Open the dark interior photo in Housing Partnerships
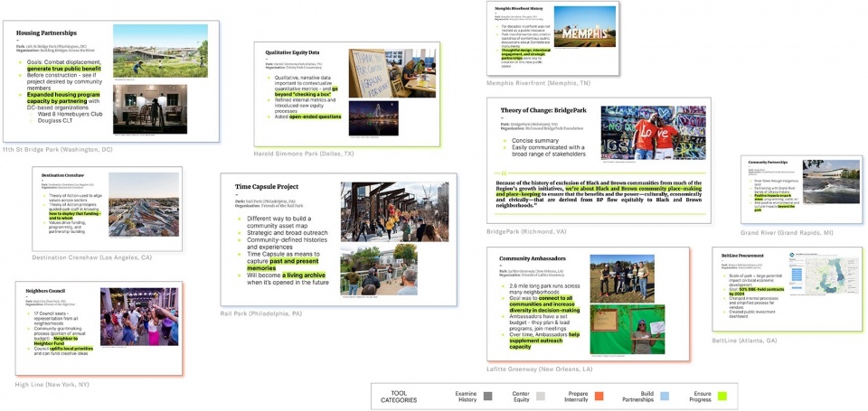The height and width of the screenshot is (411, 868). [x=150, y=109]
